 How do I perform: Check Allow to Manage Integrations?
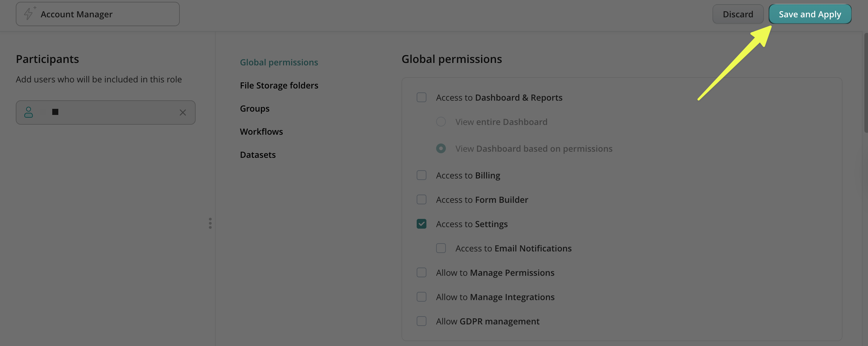[421, 297]
